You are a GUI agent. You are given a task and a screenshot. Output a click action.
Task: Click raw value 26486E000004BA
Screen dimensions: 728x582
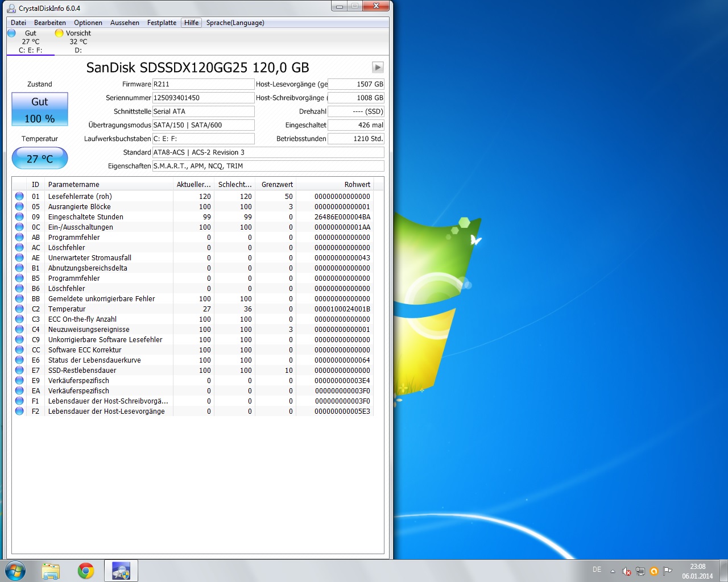(x=342, y=217)
